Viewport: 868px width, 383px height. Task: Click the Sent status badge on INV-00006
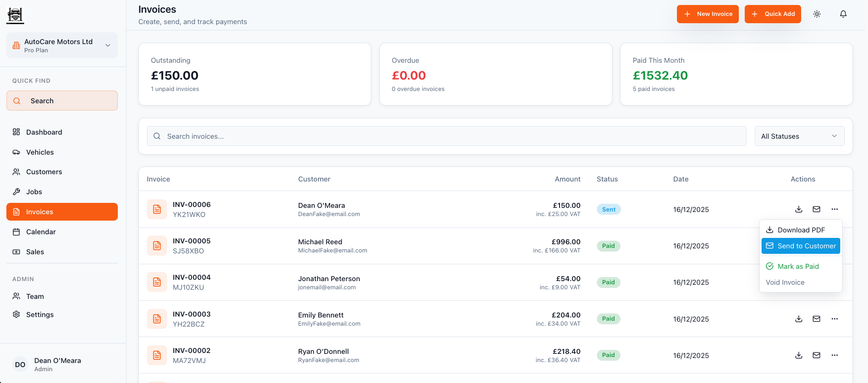(608, 209)
